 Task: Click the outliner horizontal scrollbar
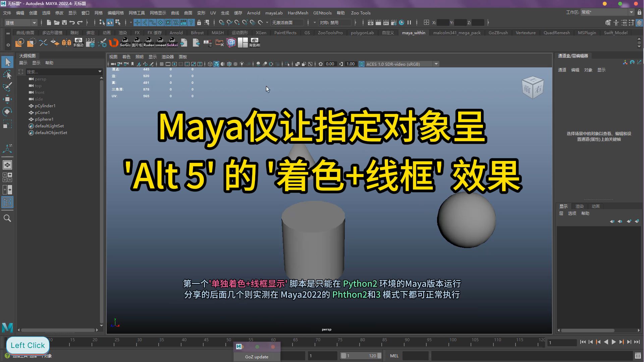point(58,330)
